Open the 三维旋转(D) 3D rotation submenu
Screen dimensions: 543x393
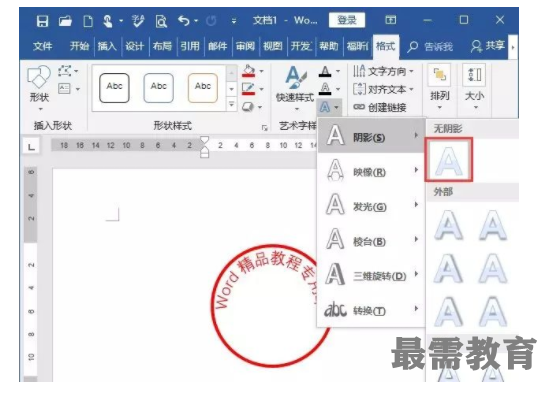[371, 275]
